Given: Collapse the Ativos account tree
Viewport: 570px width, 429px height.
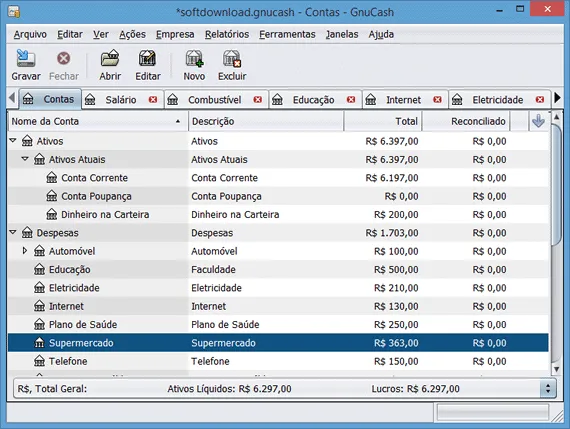Looking at the screenshot, I should tap(13, 140).
